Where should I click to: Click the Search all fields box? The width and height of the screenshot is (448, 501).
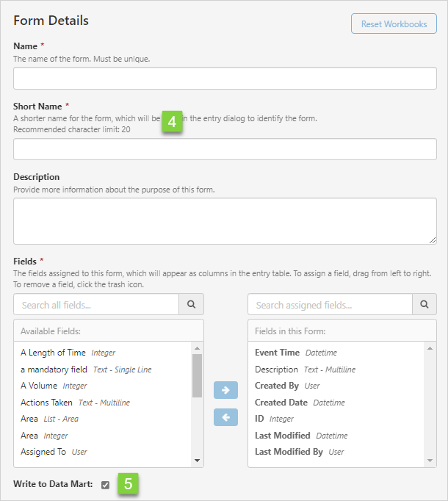point(96,304)
